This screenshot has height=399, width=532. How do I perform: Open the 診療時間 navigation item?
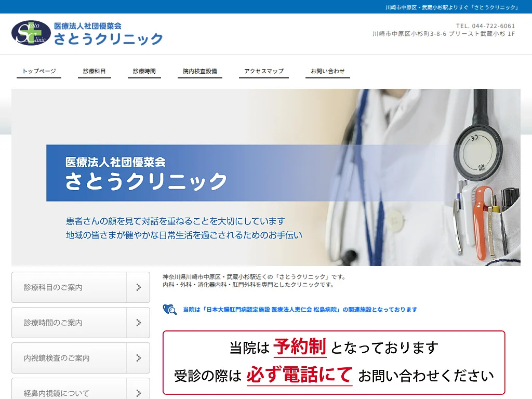pos(143,71)
